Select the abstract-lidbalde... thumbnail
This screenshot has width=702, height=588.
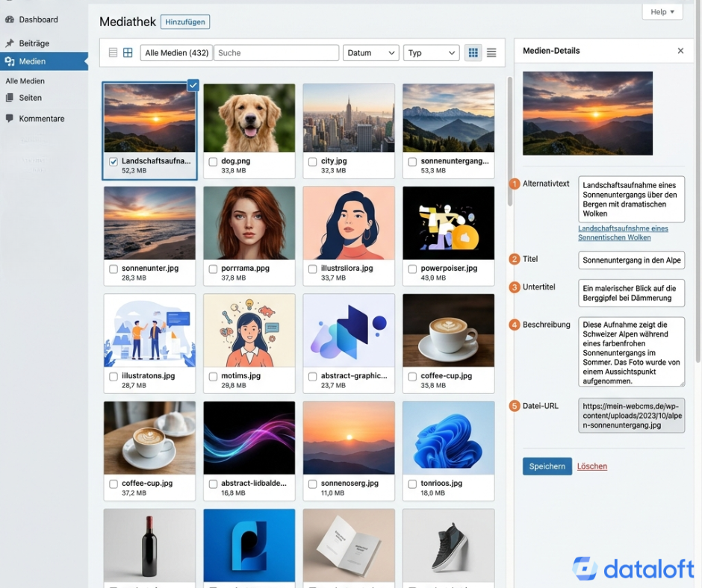pyautogui.click(x=249, y=438)
